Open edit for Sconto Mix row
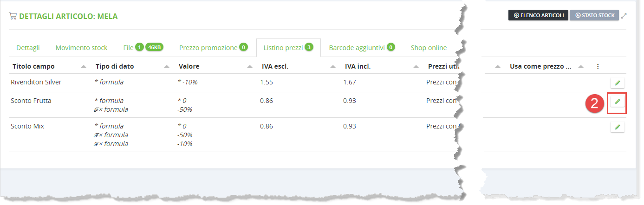 617,127
